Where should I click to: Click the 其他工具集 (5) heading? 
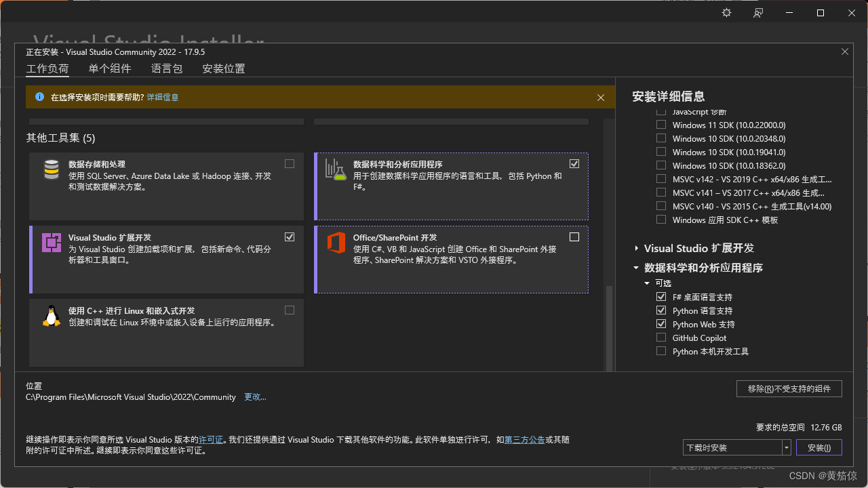tap(60, 138)
